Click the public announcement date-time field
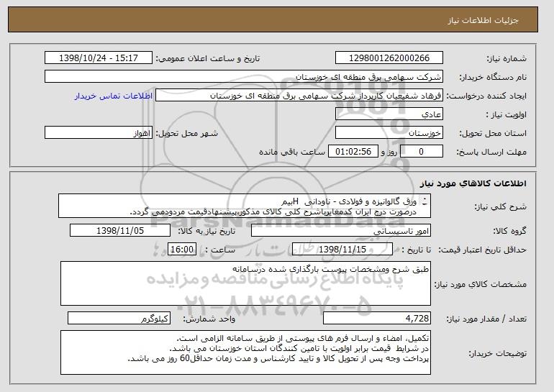Screen dimensions: 554x392 (99, 58)
